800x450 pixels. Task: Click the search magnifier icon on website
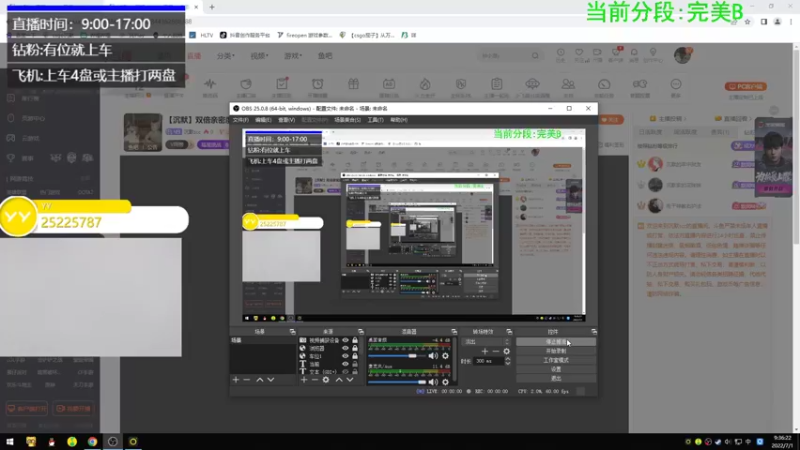(535, 56)
